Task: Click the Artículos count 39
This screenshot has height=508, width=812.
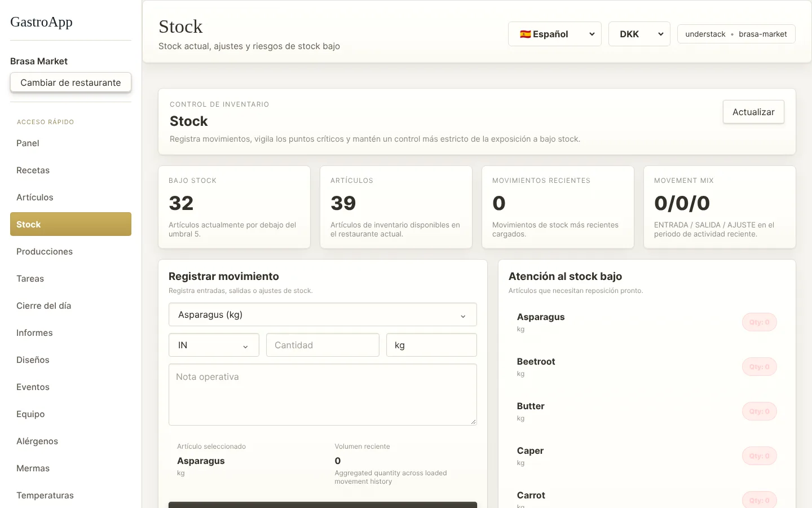Action: (343, 203)
